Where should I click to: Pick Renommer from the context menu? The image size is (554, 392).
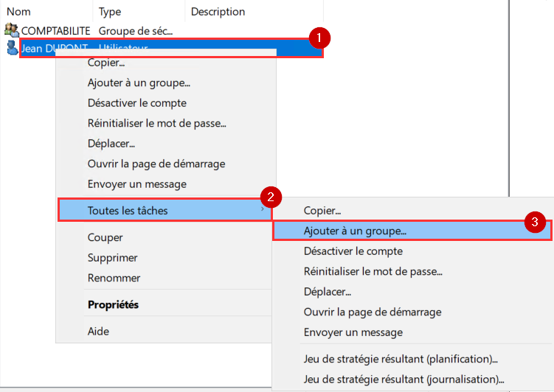coord(114,278)
